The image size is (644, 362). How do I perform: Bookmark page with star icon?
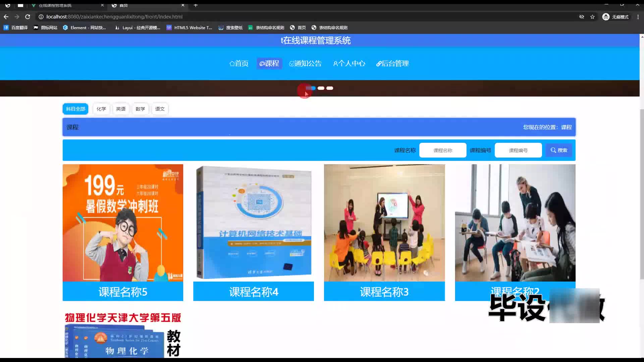(x=592, y=17)
